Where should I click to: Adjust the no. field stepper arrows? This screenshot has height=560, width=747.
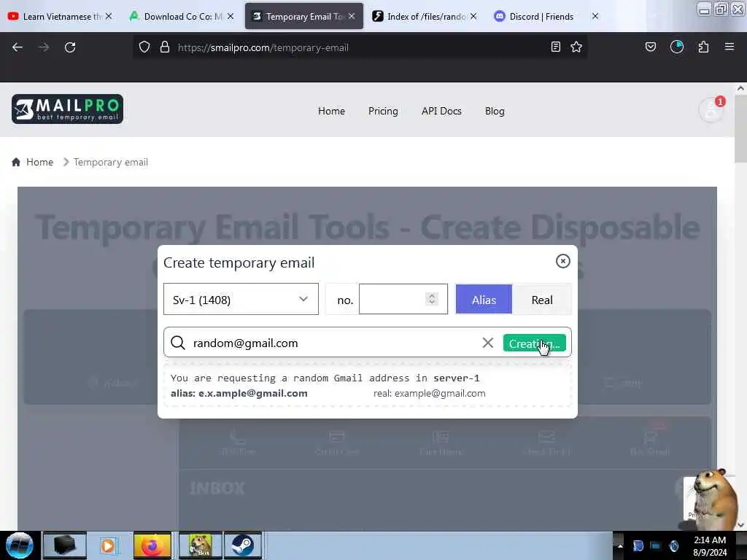pos(432,298)
